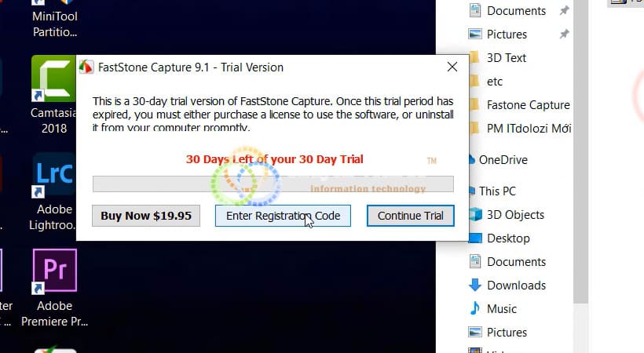Viewport: 644px width, 353px height.
Task: Click the FastStone Capture title bar logo
Action: (x=86, y=67)
